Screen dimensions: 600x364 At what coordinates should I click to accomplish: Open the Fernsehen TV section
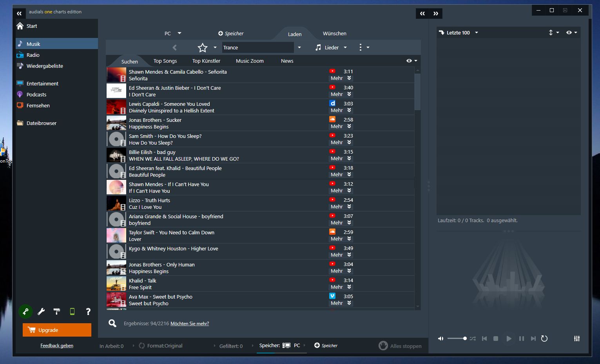click(33, 105)
